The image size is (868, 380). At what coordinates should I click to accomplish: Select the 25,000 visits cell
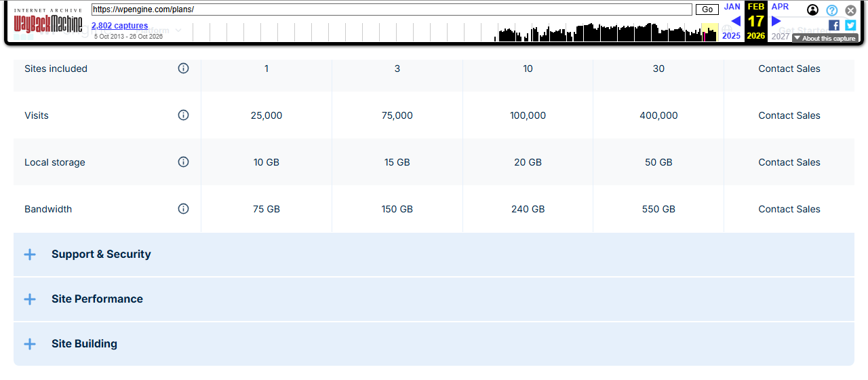pos(267,115)
